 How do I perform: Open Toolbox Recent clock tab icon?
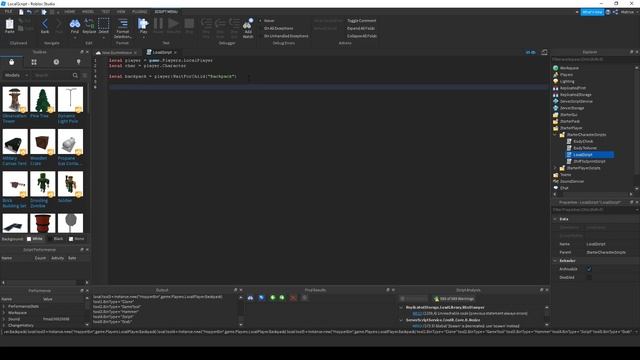click(56, 62)
